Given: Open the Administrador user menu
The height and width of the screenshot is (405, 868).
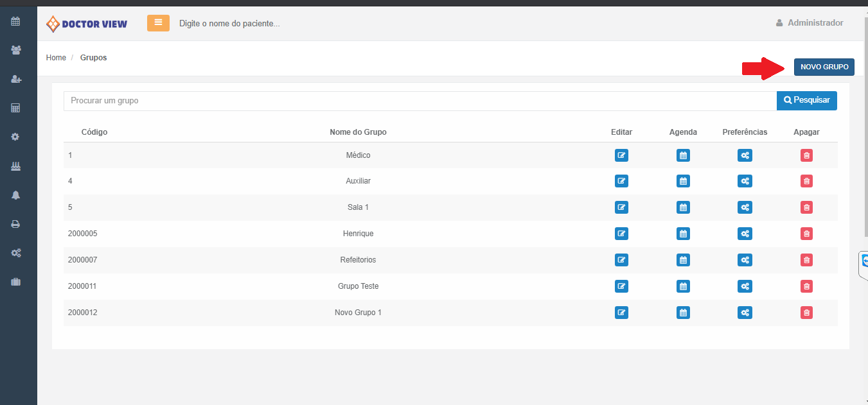Looking at the screenshot, I should [810, 23].
